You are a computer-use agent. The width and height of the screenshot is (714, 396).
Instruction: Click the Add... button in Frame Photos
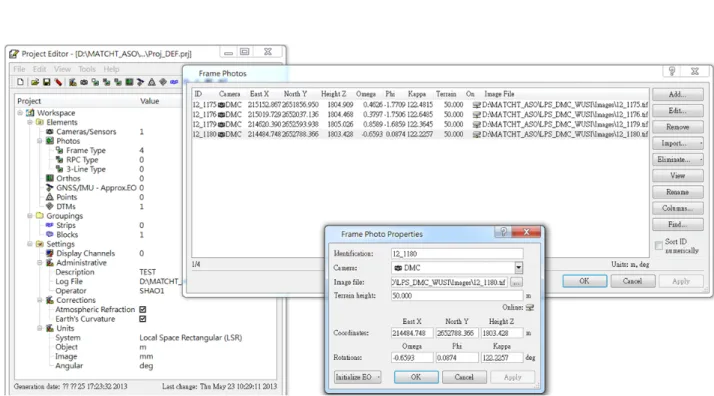coord(678,94)
